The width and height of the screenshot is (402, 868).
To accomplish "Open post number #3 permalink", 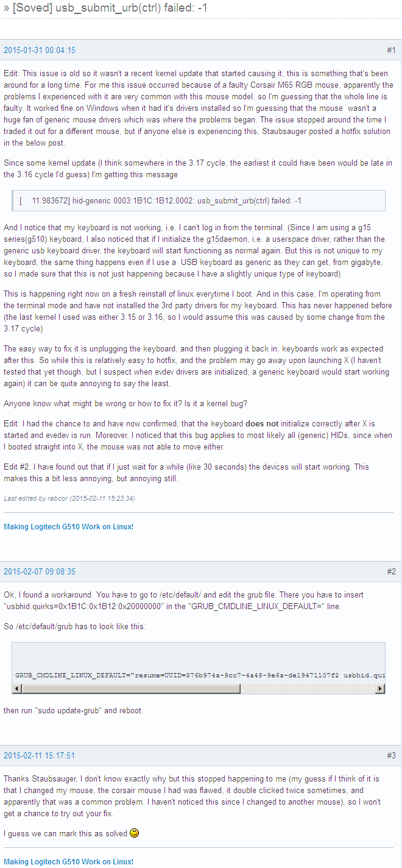I will point(391,756).
